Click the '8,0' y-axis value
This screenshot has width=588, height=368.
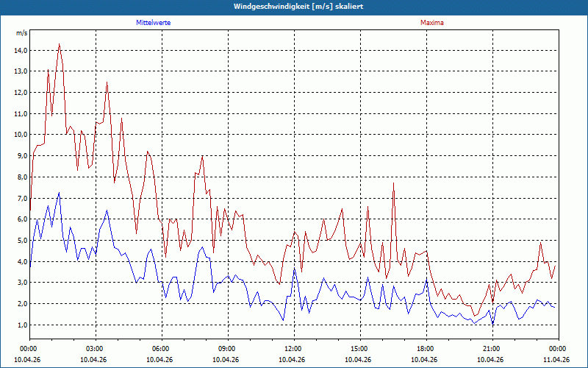[23, 177]
